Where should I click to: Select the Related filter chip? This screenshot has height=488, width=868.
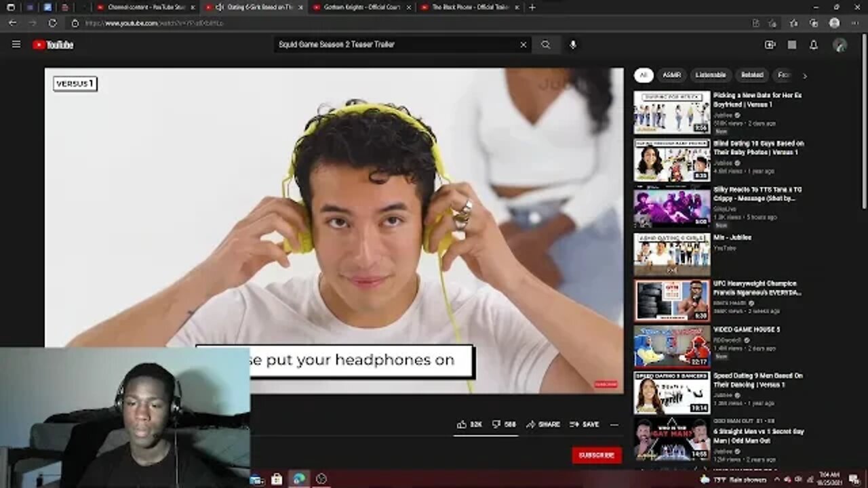752,75
